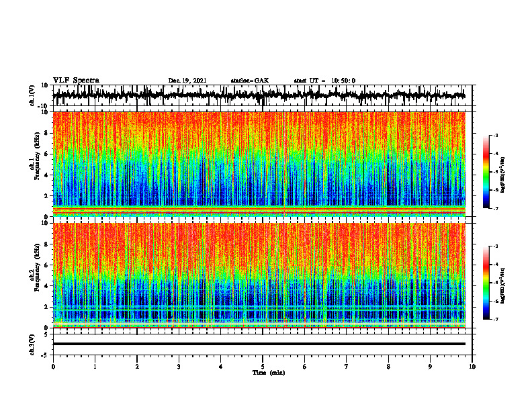Click the "8" kHz tick on ch.2 frequency axis
Viewport: 532px width, 411px height.
point(46,244)
